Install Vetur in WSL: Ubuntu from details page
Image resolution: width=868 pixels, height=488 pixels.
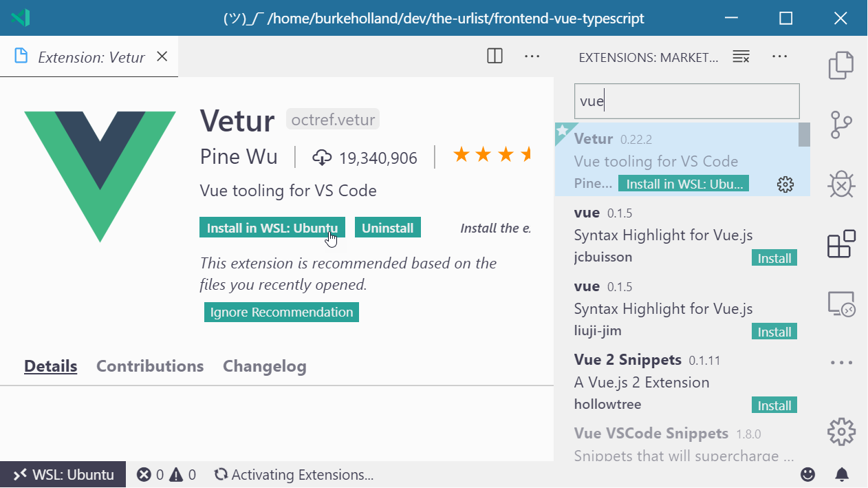[272, 228]
